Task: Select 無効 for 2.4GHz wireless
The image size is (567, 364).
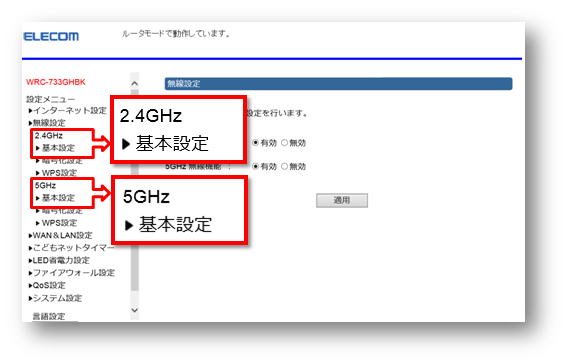Action: (x=285, y=143)
